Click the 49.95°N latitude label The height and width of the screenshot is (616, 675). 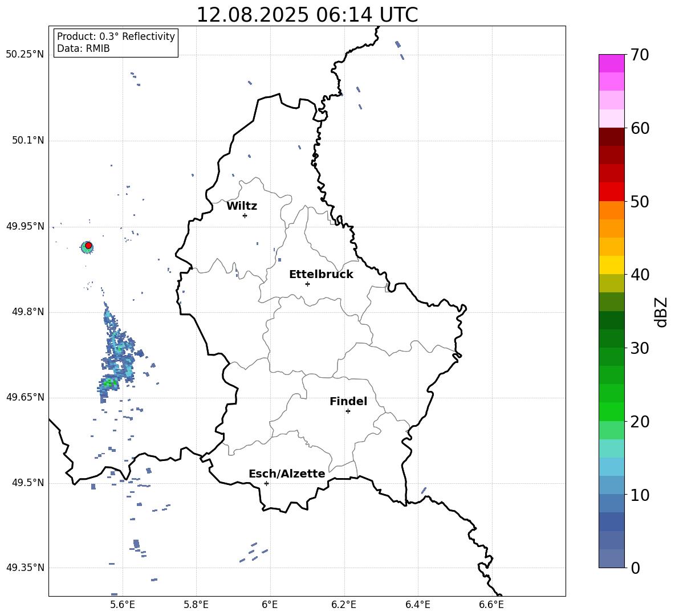25,226
